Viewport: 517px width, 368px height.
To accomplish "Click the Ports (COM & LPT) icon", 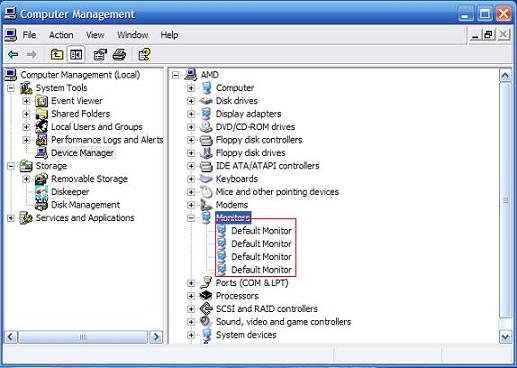I will [206, 283].
